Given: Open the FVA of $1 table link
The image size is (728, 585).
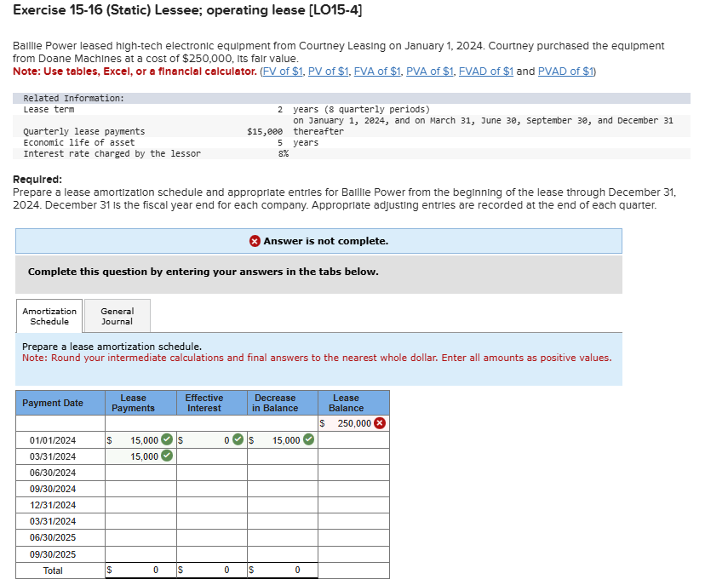Looking at the screenshot, I should click(x=377, y=71).
